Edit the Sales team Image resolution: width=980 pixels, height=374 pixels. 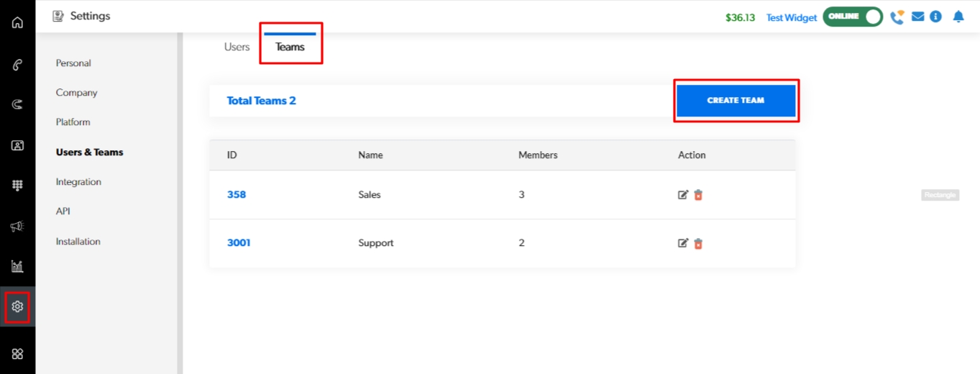[683, 195]
